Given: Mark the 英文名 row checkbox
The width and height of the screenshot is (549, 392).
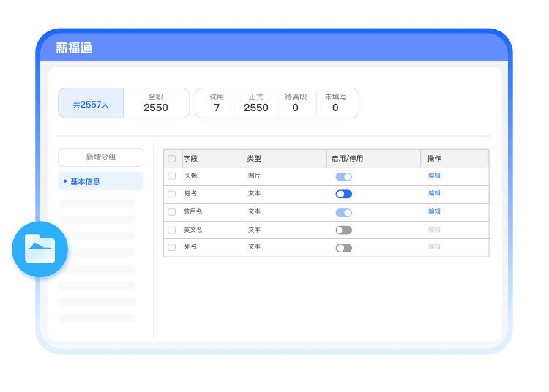Looking at the screenshot, I should (171, 230).
